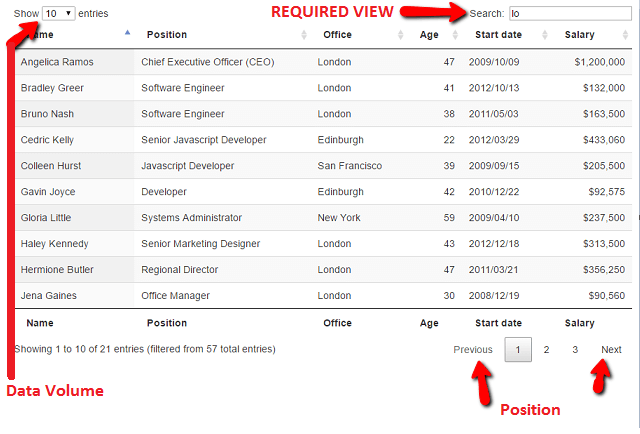640x434 pixels.
Task: Open the Show entries dropdown
Action: pyautogui.click(x=59, y=13)
